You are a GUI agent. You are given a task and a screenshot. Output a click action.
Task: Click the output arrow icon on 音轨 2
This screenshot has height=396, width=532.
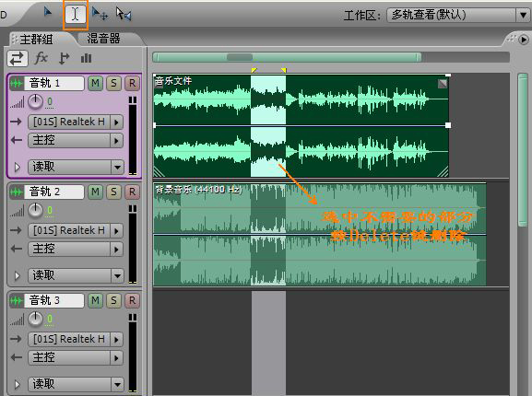click(16, 249)
